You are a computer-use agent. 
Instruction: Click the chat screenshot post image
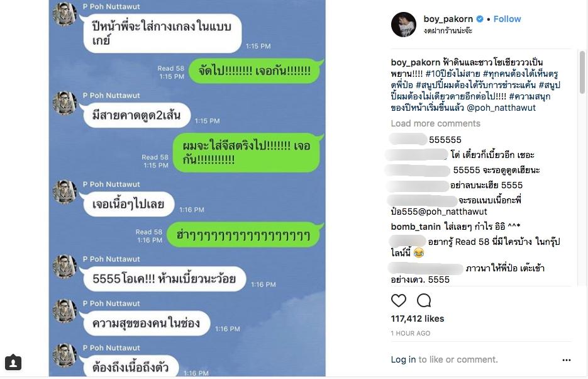pos(187,188)
